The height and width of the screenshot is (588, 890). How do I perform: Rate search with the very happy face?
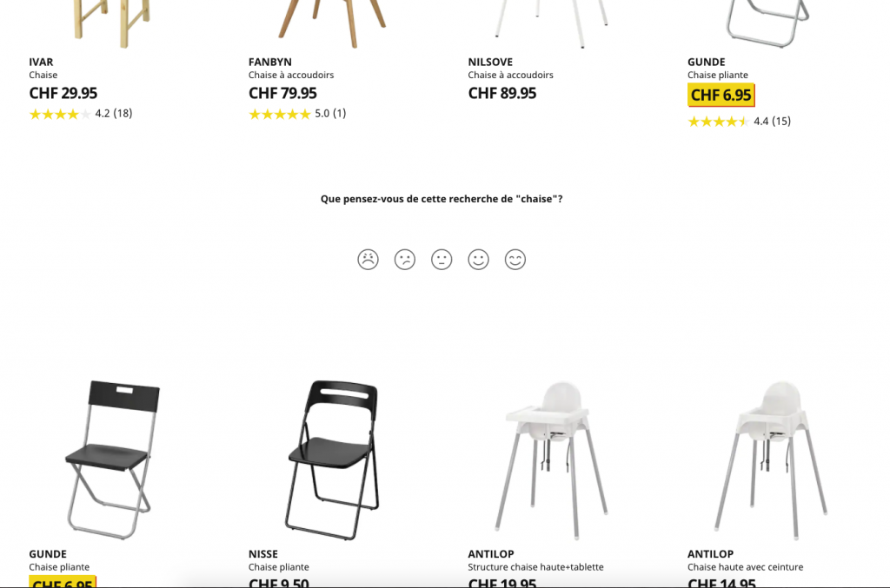[x=515, y=260]
